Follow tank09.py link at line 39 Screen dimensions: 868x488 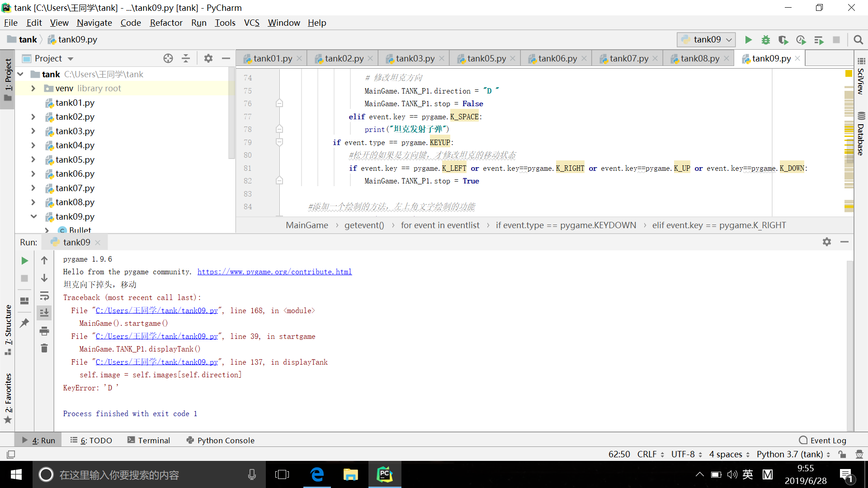tap(157, 336)
